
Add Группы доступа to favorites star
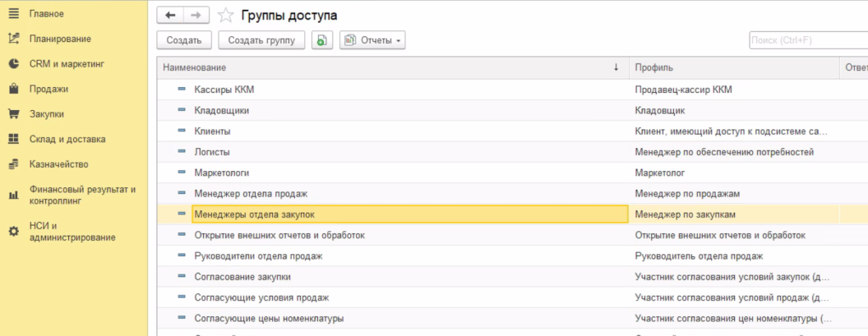click(x=226, y=16)
